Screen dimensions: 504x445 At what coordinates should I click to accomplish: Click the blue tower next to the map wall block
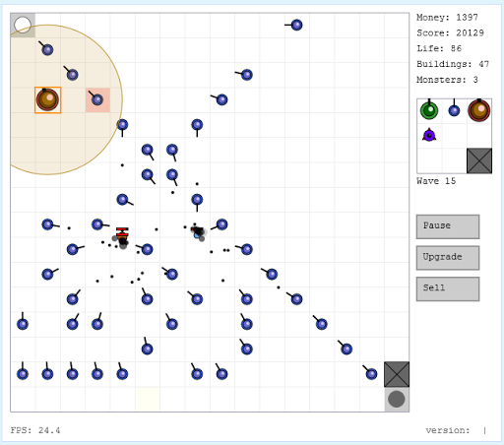[371, 373]
